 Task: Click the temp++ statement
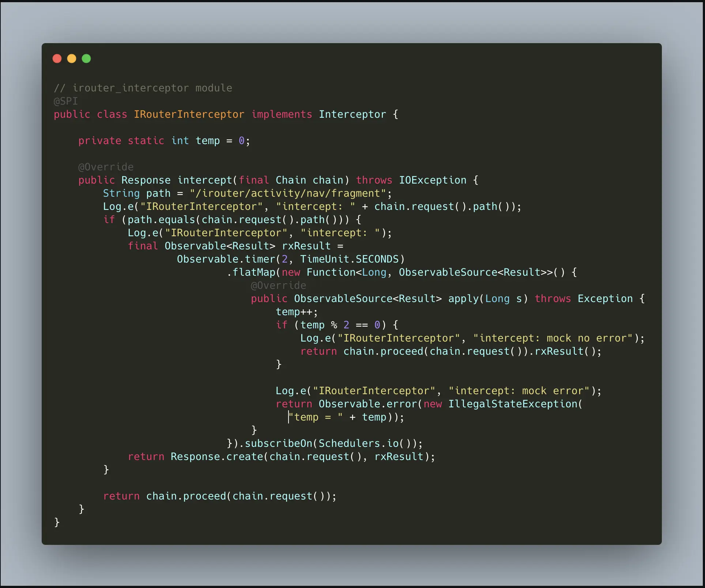point(297,312)
